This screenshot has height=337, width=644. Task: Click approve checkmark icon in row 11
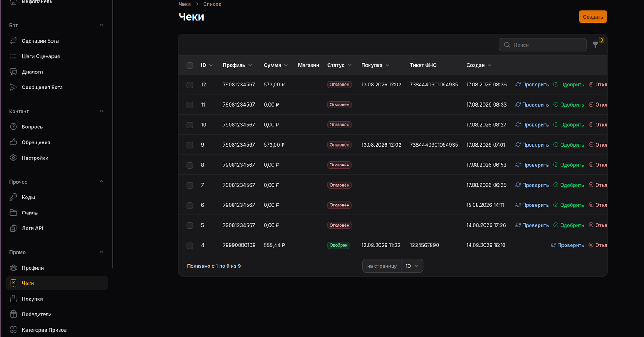click(x=556, y=104)
